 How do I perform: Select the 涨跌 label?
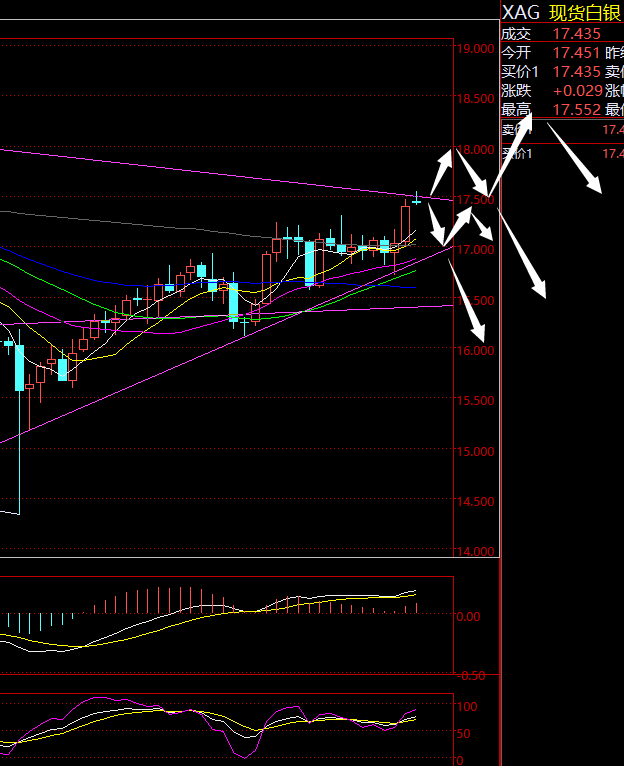(516, 90)
